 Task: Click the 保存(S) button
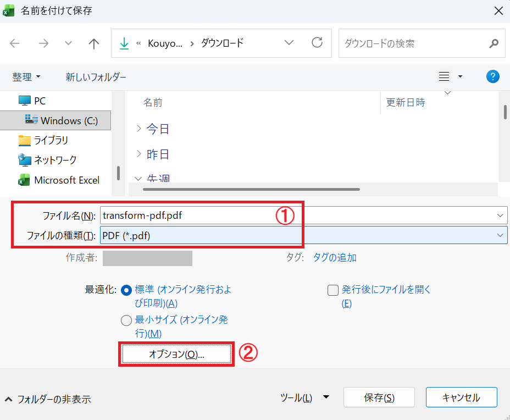(x=379, y=397)
